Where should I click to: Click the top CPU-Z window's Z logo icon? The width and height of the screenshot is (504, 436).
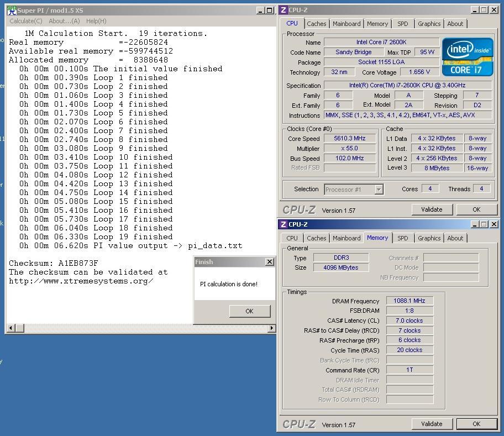[x=283, y=10]
